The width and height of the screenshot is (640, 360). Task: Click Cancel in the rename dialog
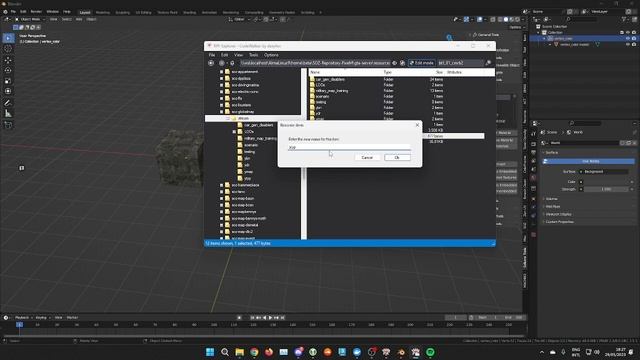click(367, 158)
